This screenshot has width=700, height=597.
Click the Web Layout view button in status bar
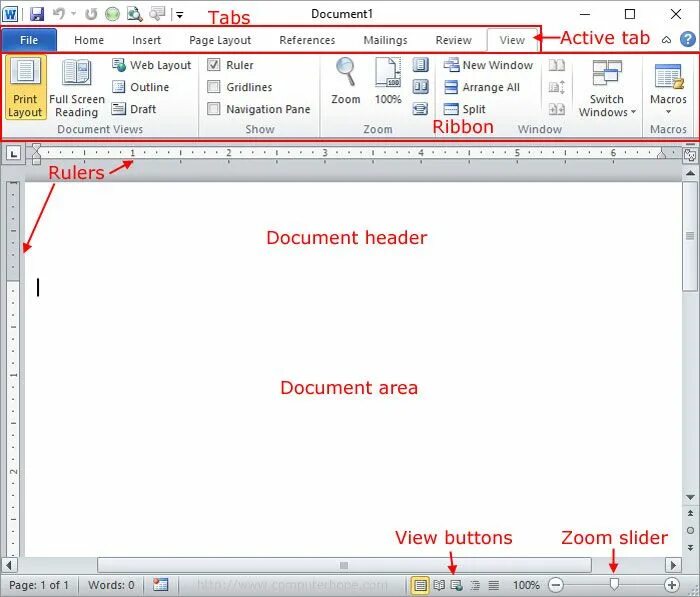coord(456,585)
